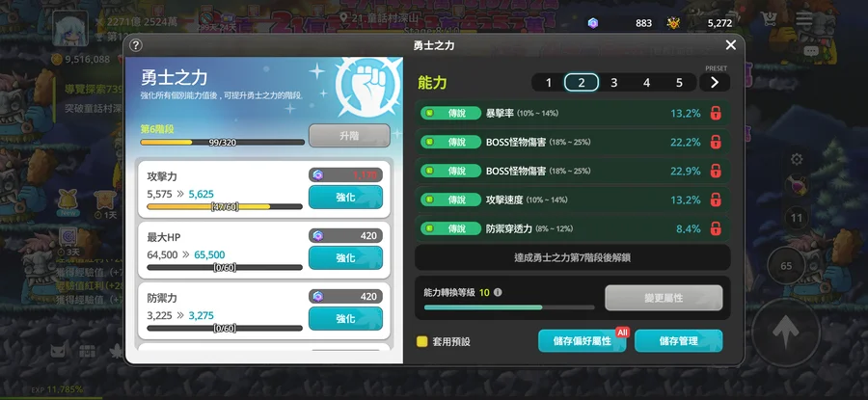Viewport: 868px width, 400px height.
Task: Click the settings gear icon
Action: pos(797,159)
